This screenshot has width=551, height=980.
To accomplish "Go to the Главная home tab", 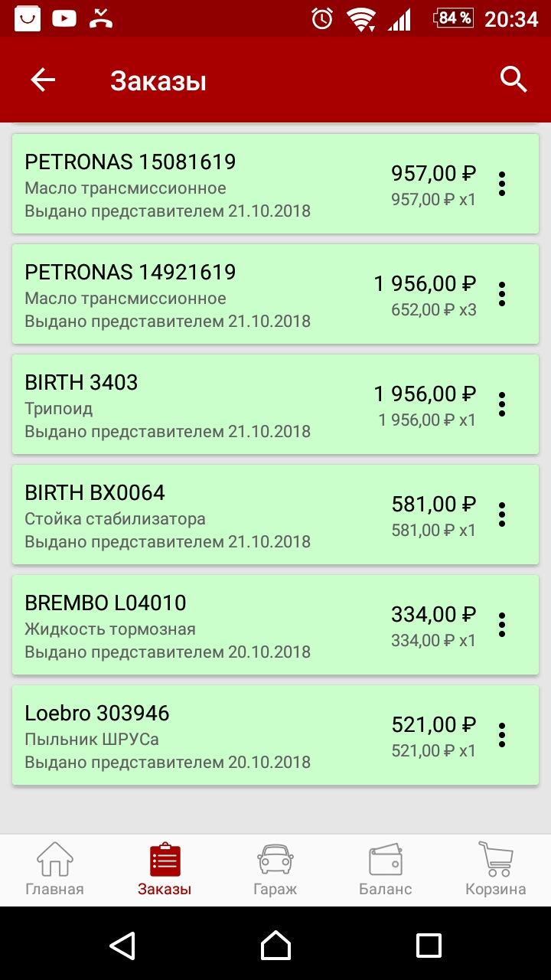I will click(x=54, y=870).
